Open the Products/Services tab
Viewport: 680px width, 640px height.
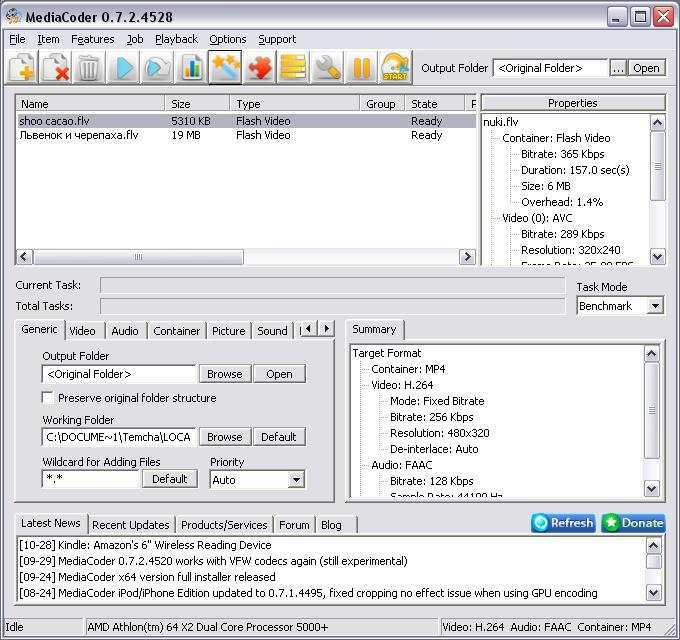(x=224, y=525)
